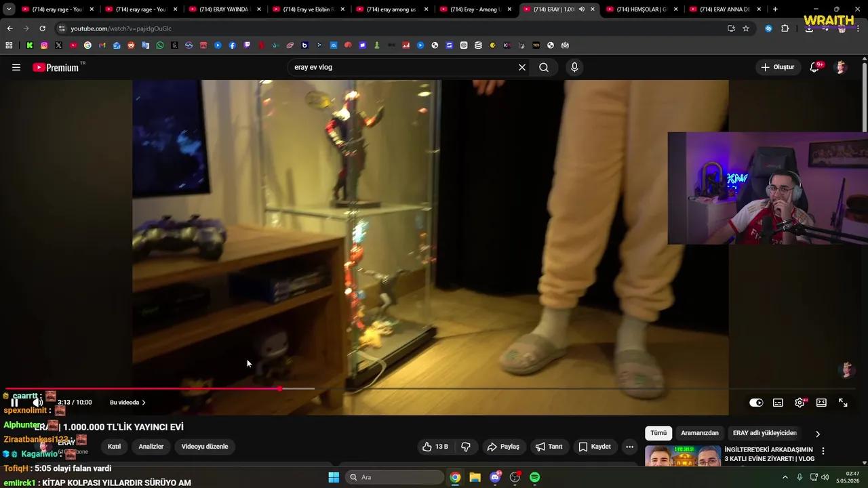Viewport: 868px width, 488px height.
Task: Switch to 'HEMŞOLAR' tab
Action: click(643, 9)
